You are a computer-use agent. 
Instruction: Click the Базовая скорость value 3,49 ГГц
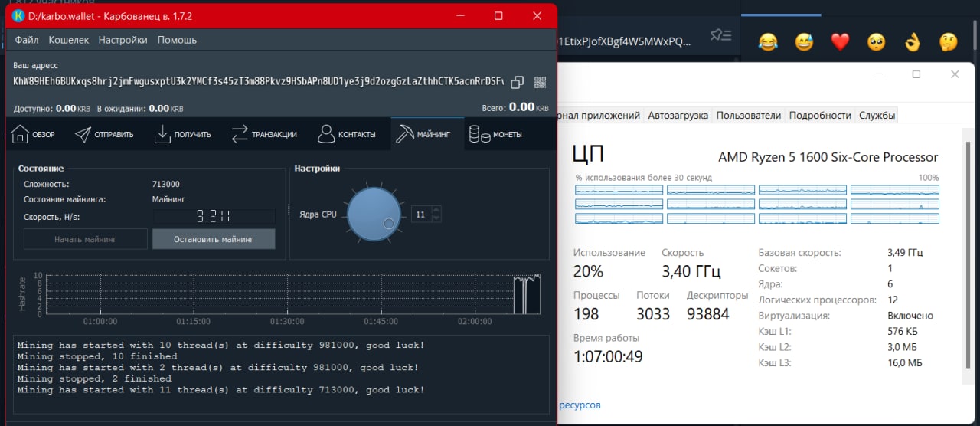(x=906, y=253)
